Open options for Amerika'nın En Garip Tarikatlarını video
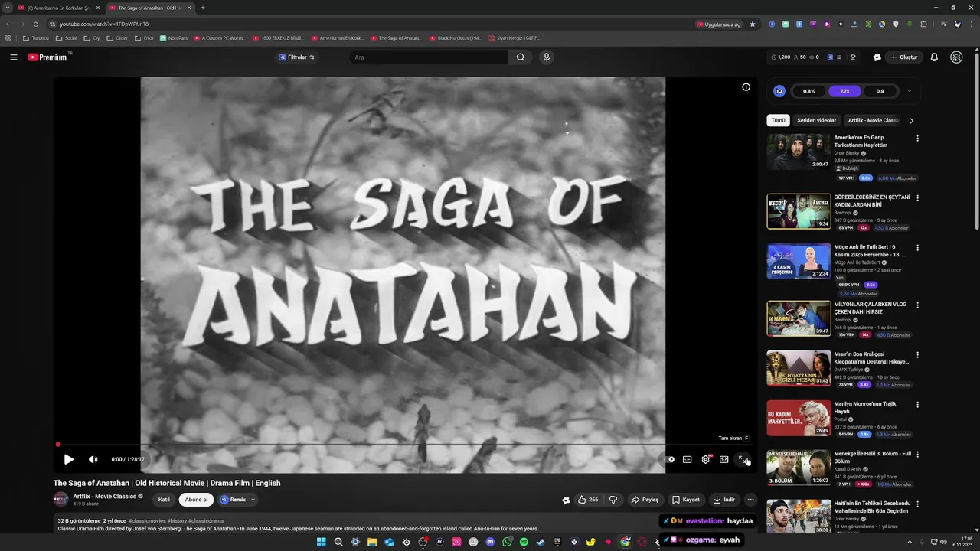The width and height of the screenshot is (980, 551). tap(917, 139)
